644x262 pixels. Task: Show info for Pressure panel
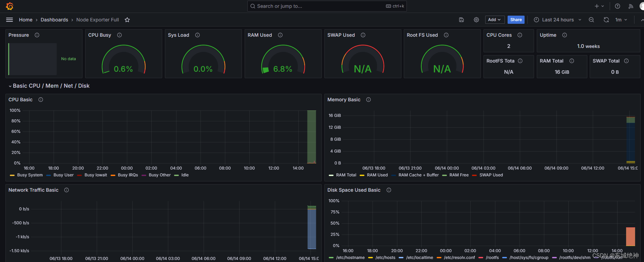pyautogui.click(x=37, y=35)
